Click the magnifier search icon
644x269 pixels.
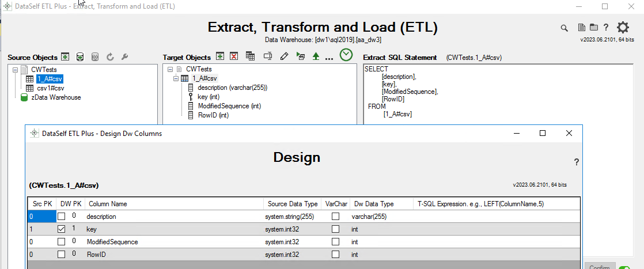(x=565, y=28)
